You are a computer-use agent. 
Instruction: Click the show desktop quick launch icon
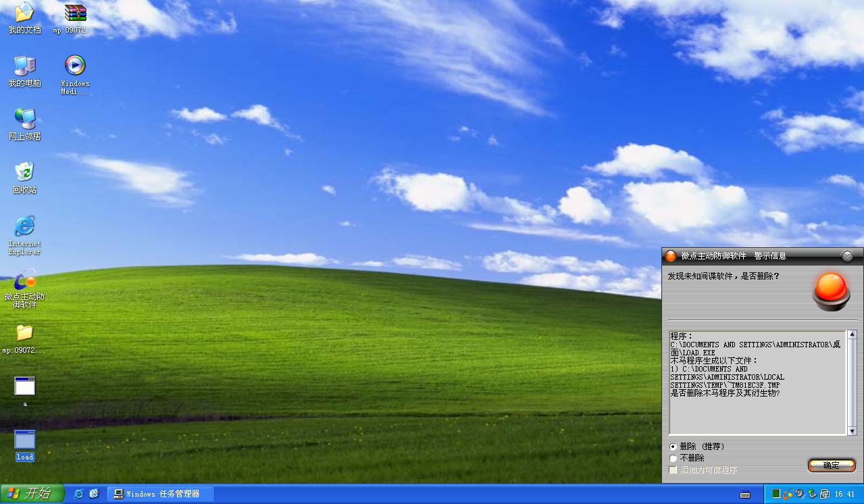pyautogui.click(x=95, y=494)
